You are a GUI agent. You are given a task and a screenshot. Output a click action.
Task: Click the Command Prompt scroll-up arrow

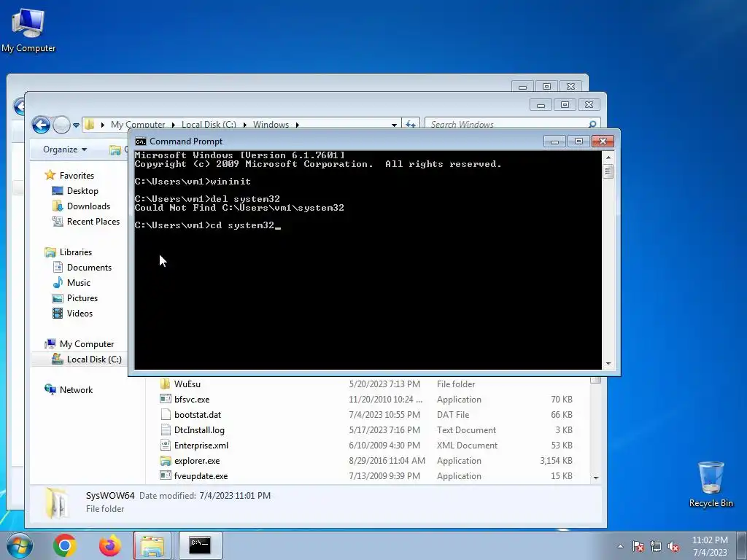point(608,157)
